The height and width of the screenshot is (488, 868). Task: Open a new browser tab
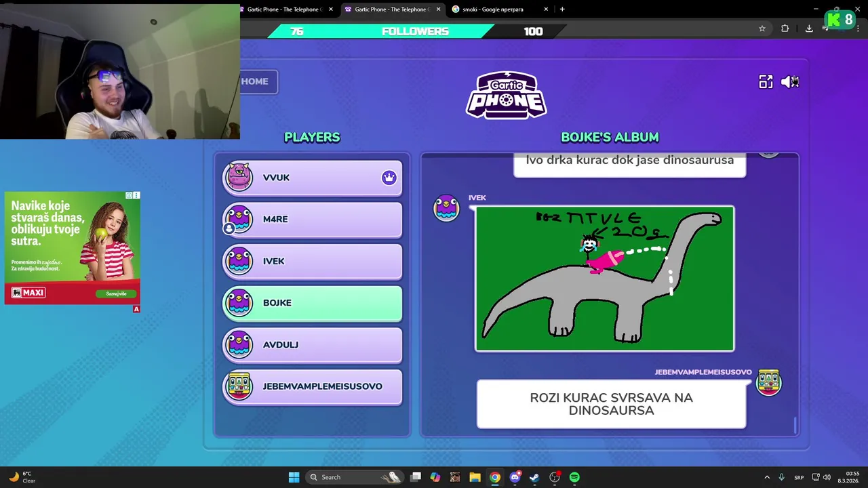point(562,9)
